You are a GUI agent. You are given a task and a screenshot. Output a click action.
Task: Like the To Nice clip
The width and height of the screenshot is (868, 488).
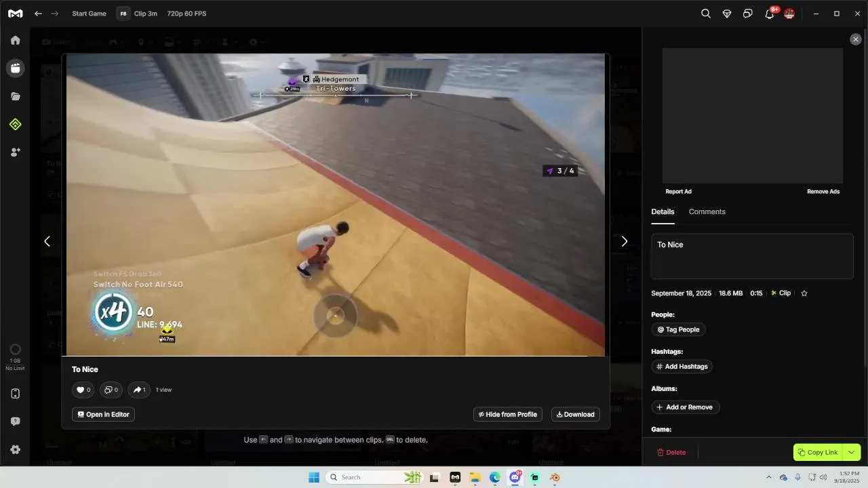83,390
